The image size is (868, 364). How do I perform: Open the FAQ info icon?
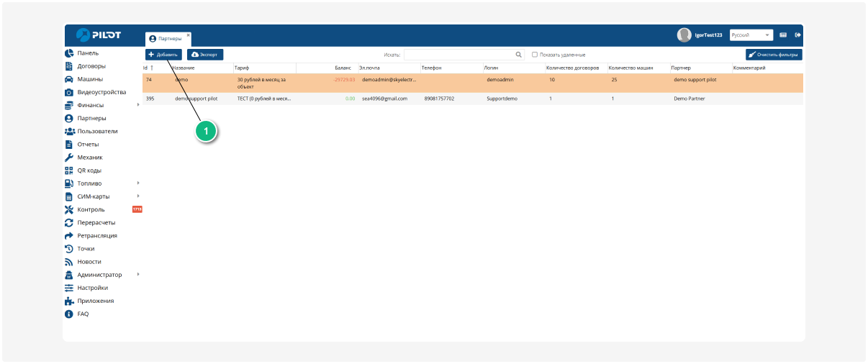point(69,314)
